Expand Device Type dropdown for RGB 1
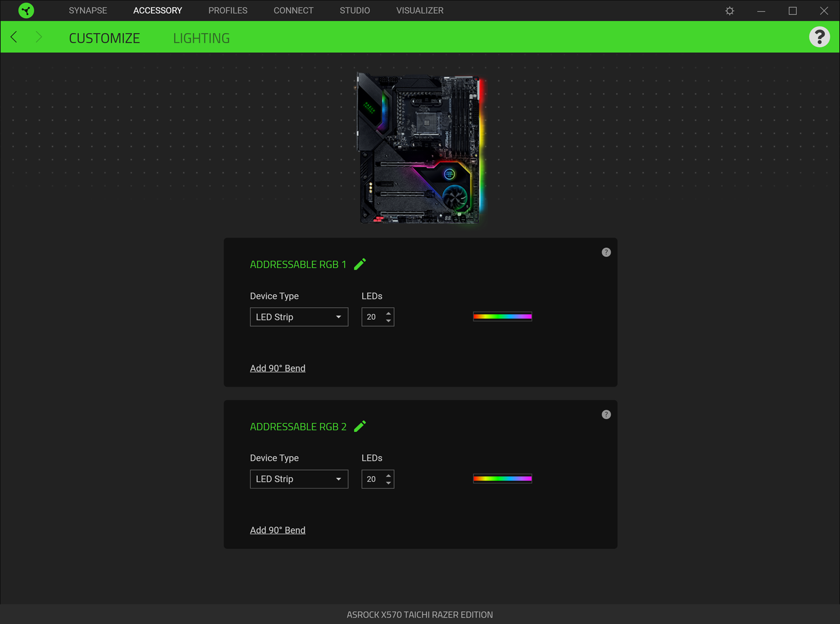Image resolution: width=840 pixels, height=624 pixels. [x=299, y=317]
